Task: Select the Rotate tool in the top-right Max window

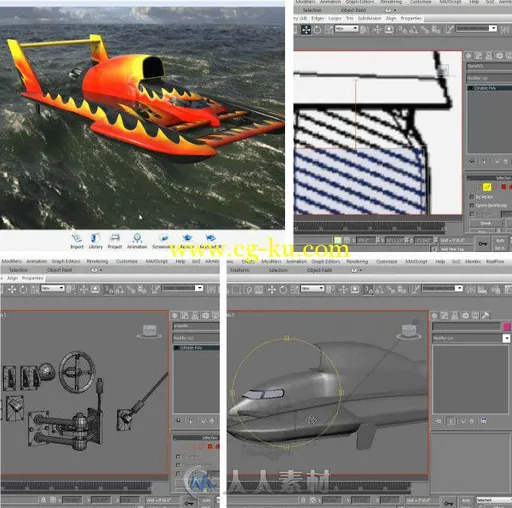Action: pyautogui.click(x=317, y=30)
